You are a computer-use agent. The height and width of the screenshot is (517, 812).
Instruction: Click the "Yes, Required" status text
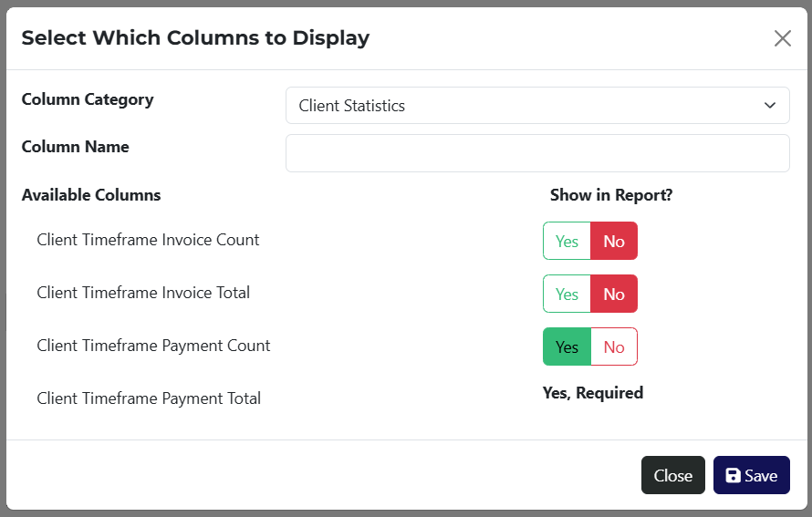[593, 393]
